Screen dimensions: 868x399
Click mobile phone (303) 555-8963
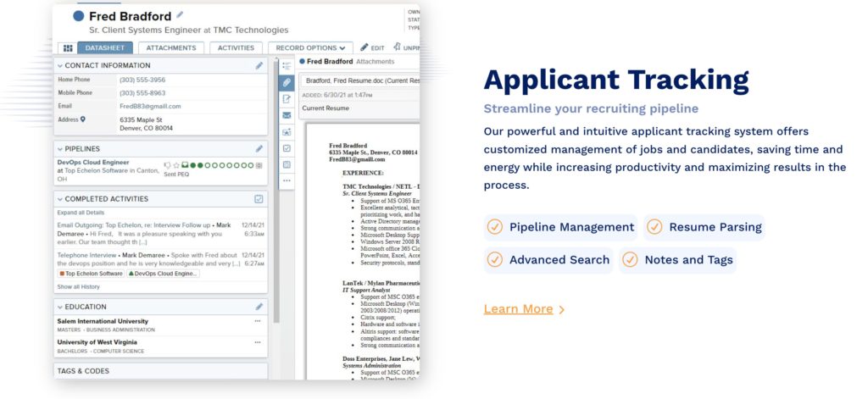(x=142, y=93)
